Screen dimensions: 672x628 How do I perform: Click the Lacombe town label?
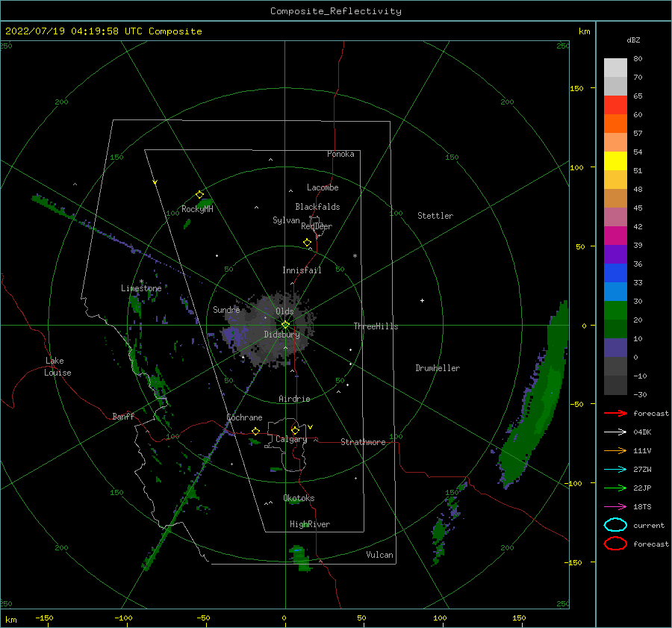click(x=323, y=187)
